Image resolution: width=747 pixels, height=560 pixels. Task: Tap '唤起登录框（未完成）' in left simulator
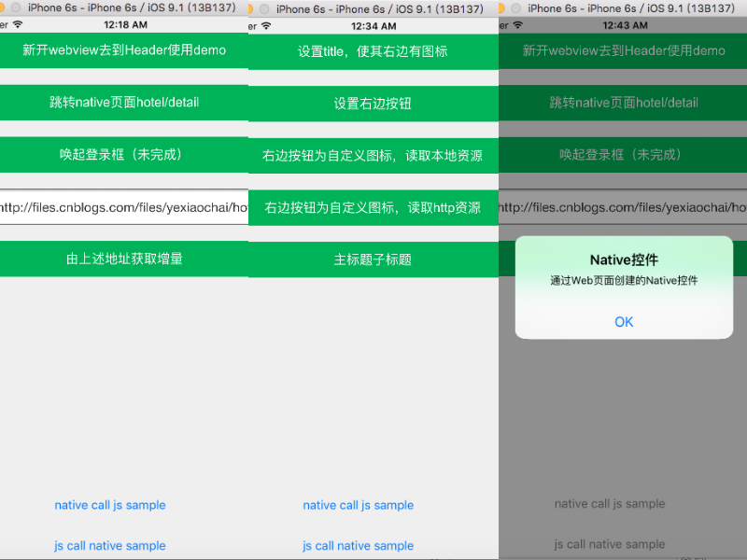point(124,155)
